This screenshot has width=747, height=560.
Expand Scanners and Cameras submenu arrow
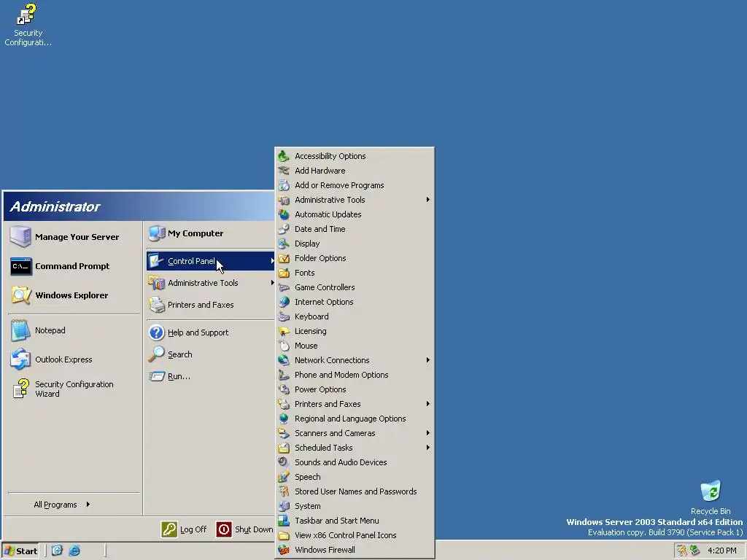tap(427, 433)
